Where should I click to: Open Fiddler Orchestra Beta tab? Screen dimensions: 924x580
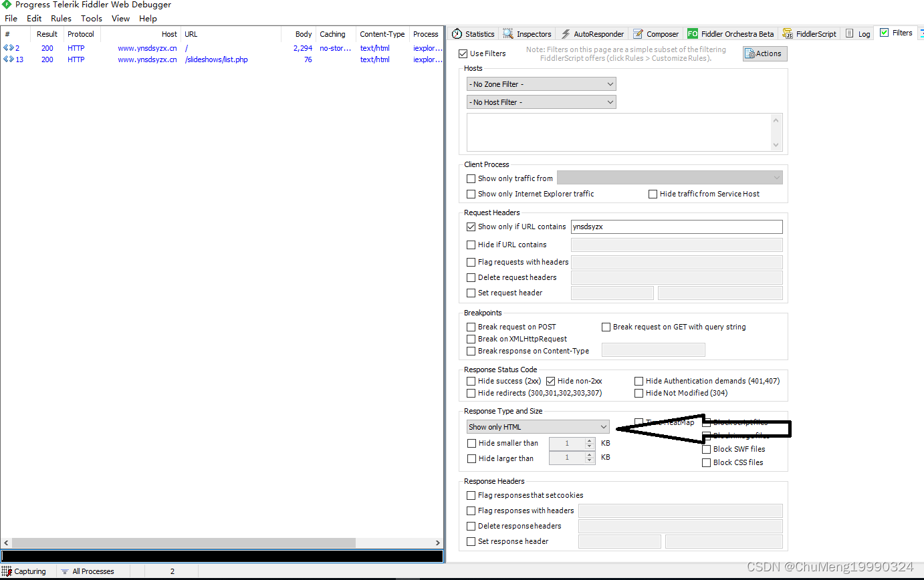click(731, 34)
